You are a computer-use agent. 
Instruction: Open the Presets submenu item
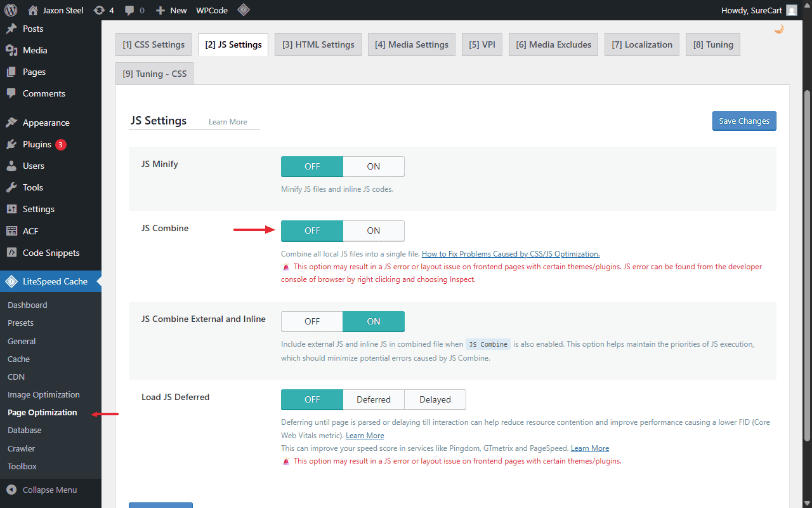(21, 323)
